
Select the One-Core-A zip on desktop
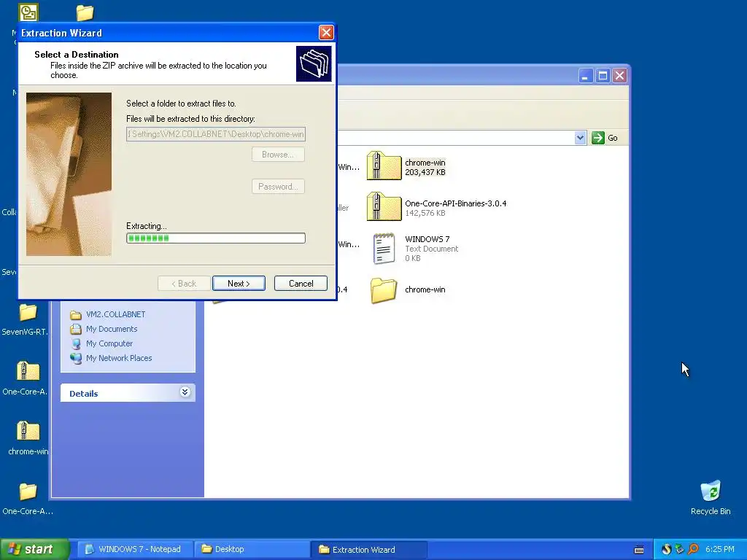(28, 371)
